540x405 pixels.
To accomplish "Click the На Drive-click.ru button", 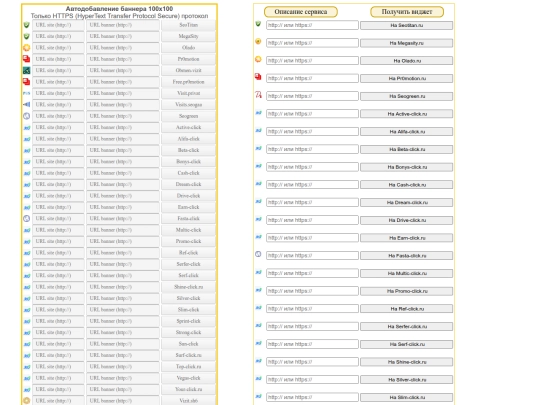I will point(406,220).
